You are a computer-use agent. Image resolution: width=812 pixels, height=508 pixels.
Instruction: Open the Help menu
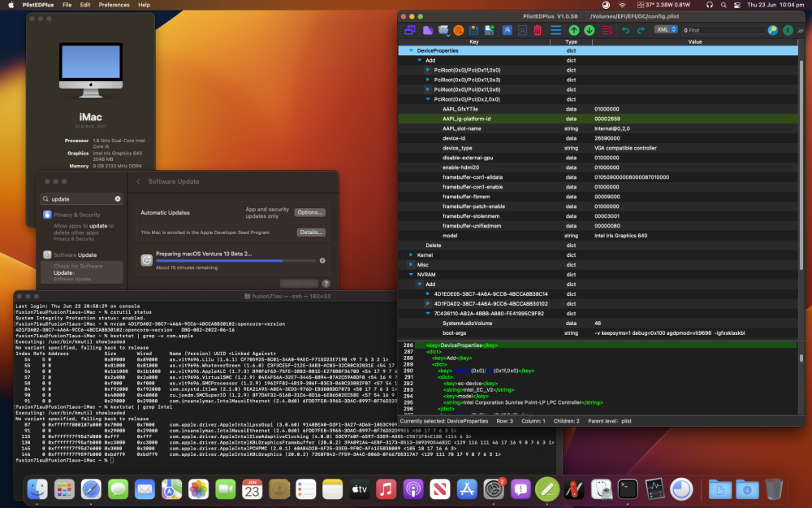click(144, 5)
